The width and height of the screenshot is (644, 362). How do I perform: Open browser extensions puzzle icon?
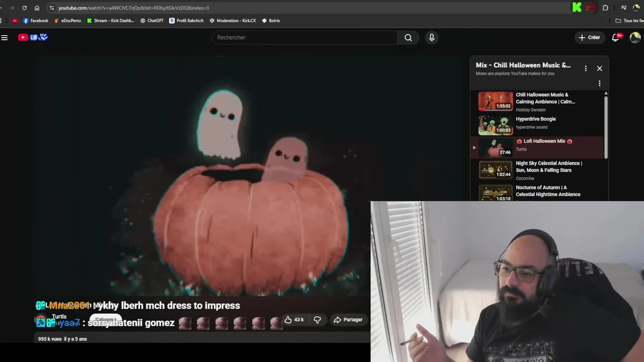pyautogui.click(x=605, y=8)
